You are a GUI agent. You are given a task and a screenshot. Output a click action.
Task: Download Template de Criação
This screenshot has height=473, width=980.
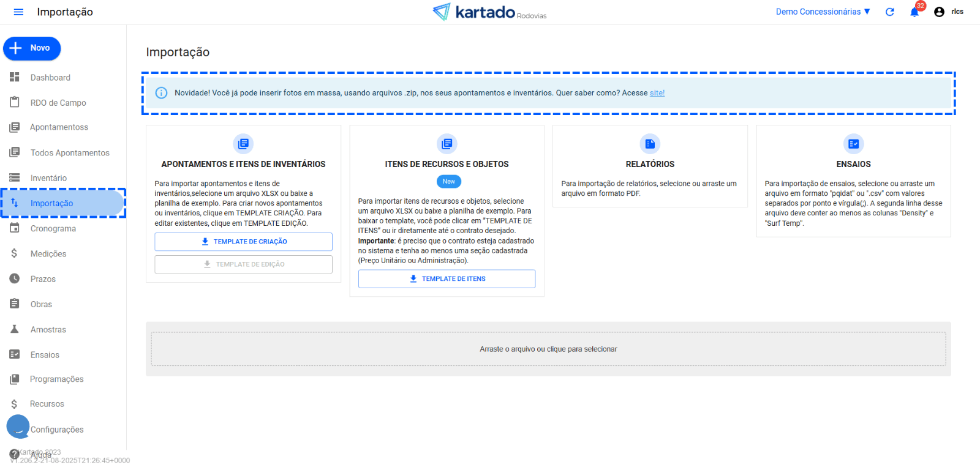243,242
